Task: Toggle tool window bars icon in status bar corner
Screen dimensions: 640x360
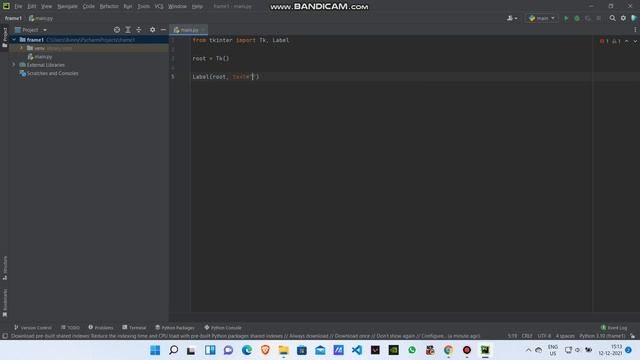Action: pos(5,336)
